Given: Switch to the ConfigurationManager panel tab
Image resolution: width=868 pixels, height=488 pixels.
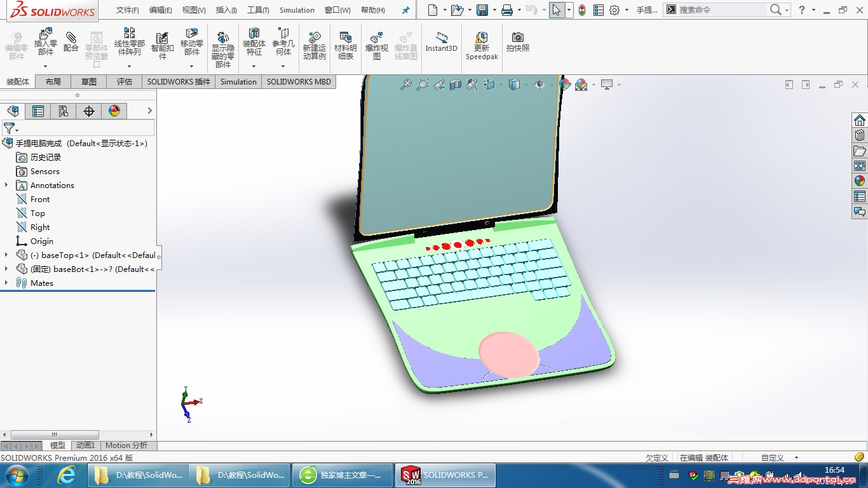Looking at the screenshot, I should tap(64, 111).
